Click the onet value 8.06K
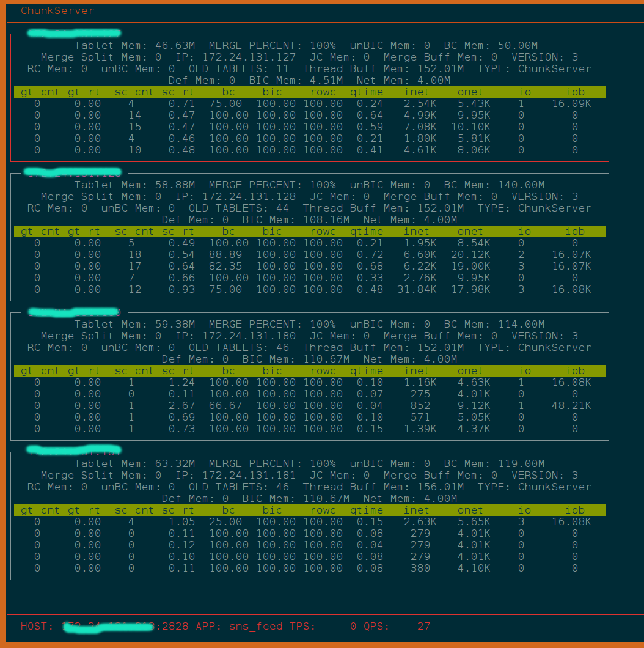 474,150
